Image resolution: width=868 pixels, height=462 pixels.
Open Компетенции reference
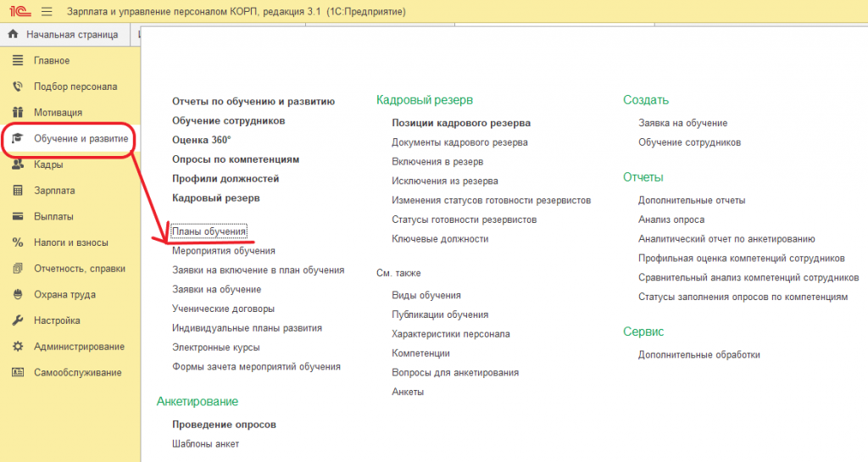420,353
